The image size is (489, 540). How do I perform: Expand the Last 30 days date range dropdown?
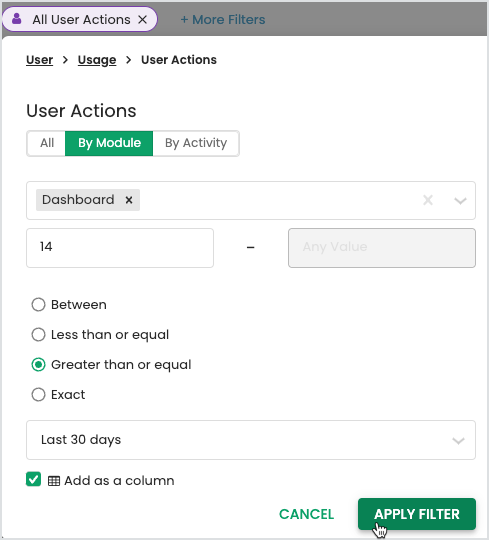(251, 440)
